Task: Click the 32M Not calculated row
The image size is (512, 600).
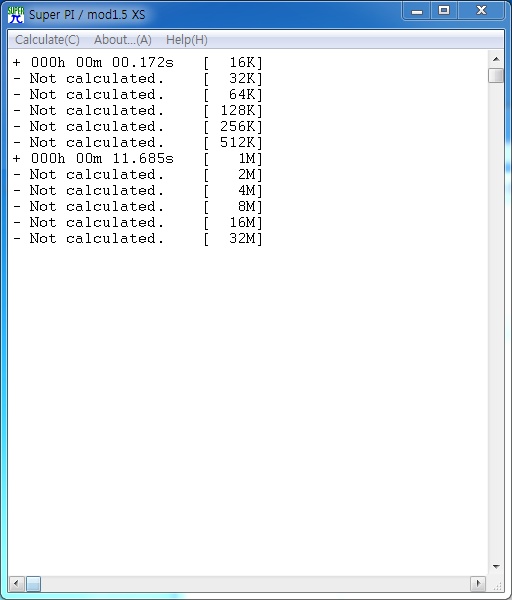Action: click(x=138, y=238)
